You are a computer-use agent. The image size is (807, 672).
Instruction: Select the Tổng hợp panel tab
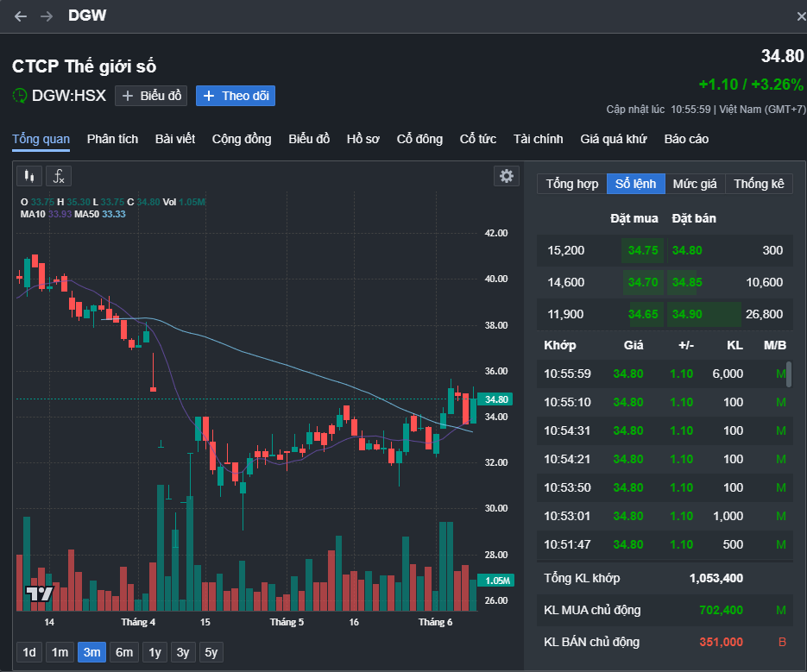tap(571, 184)
